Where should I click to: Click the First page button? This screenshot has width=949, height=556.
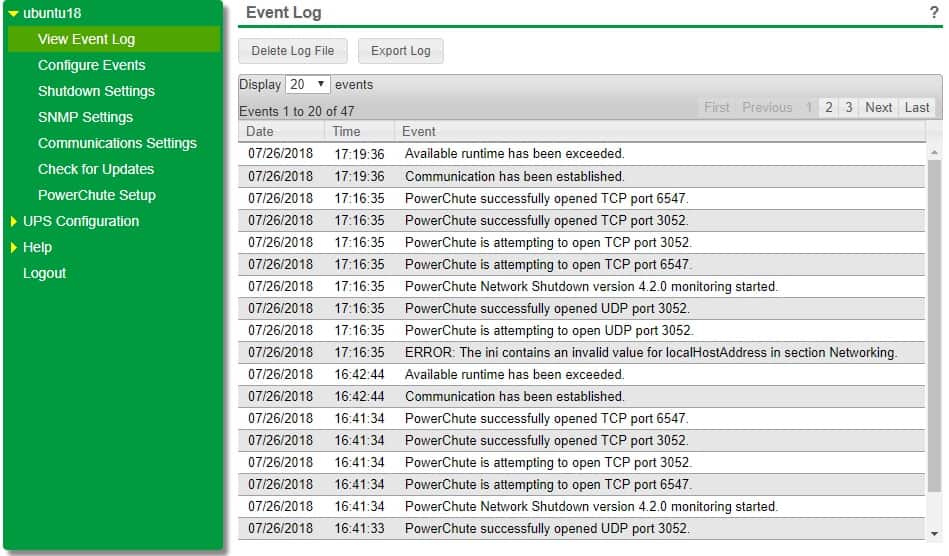717,108
